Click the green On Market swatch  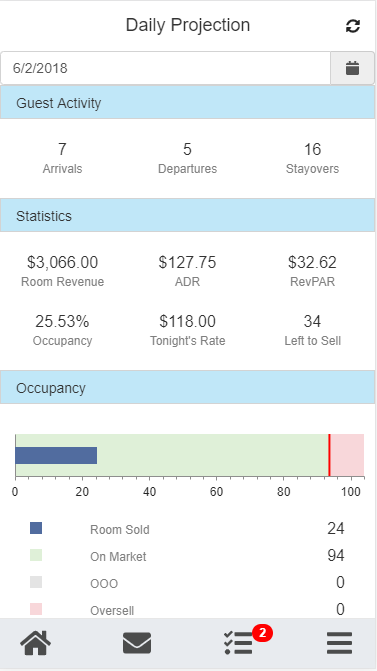(36, 555)
